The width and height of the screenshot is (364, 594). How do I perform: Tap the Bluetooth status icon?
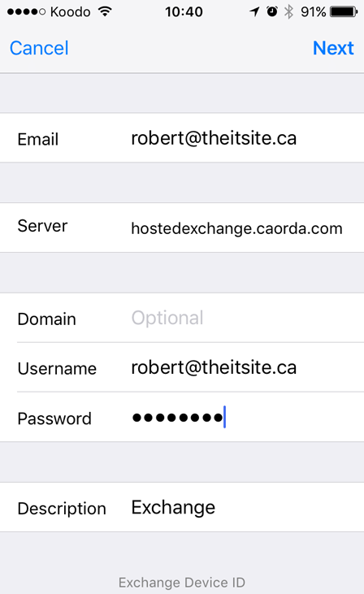click(288, 11)
